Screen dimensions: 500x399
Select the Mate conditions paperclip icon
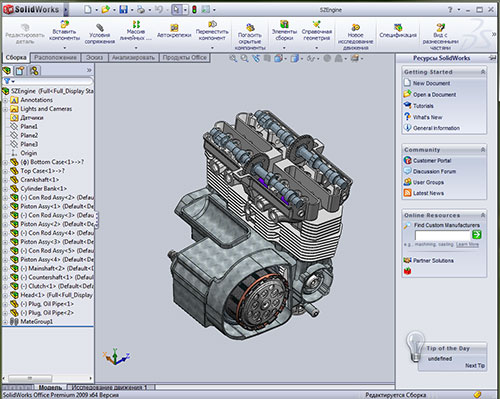click(x=100, y=27)
